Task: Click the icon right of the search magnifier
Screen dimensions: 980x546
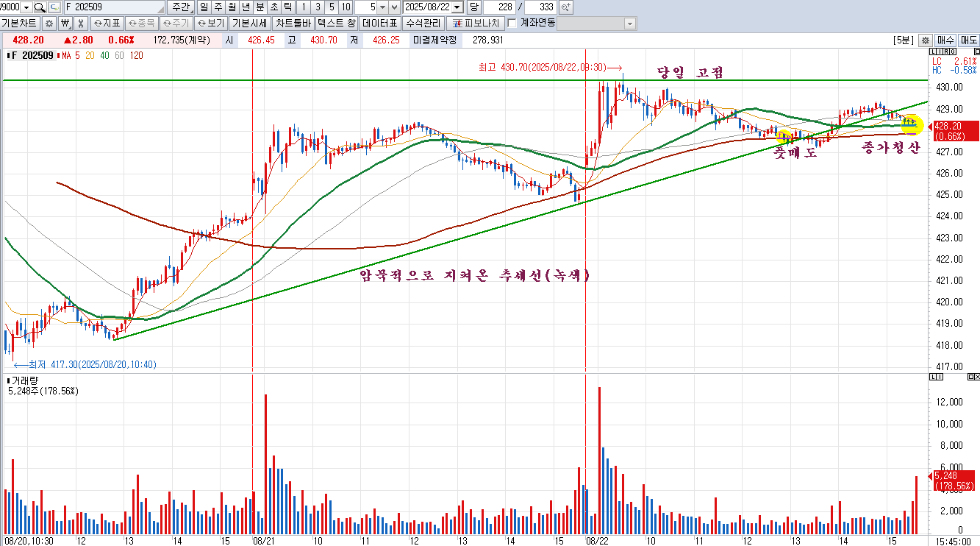Action: click(x=54, y=7)
